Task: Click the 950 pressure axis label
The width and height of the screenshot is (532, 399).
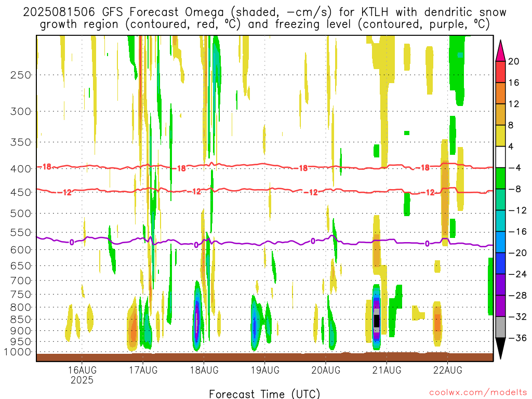Action: [21, 342]
